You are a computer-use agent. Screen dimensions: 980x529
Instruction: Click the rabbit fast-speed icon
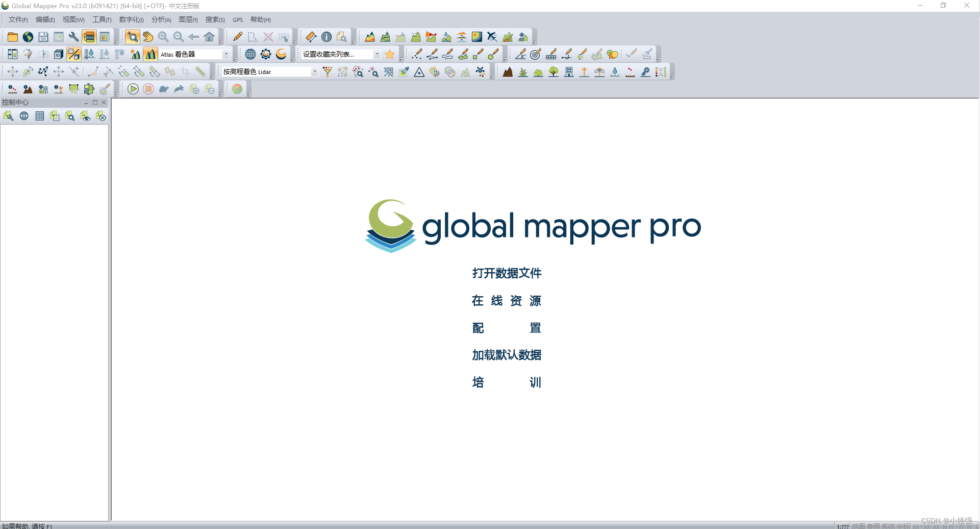pos(179,89)
